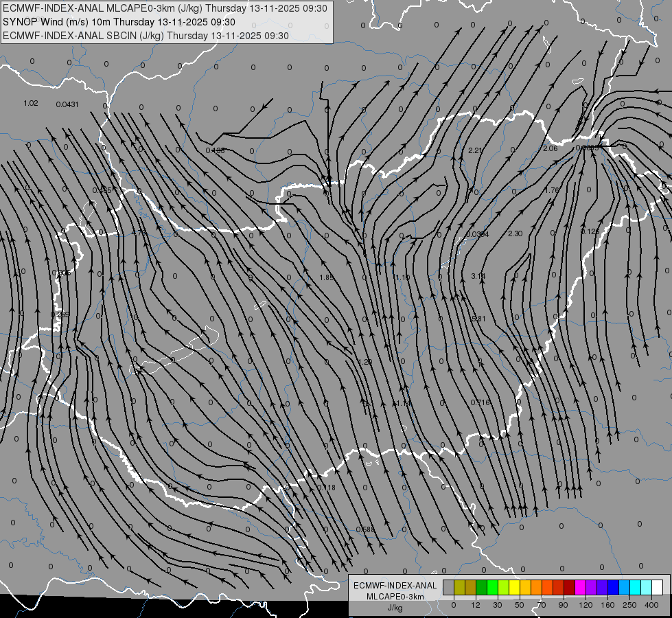Click the map value '0.135'

click(x=215, y=150)
